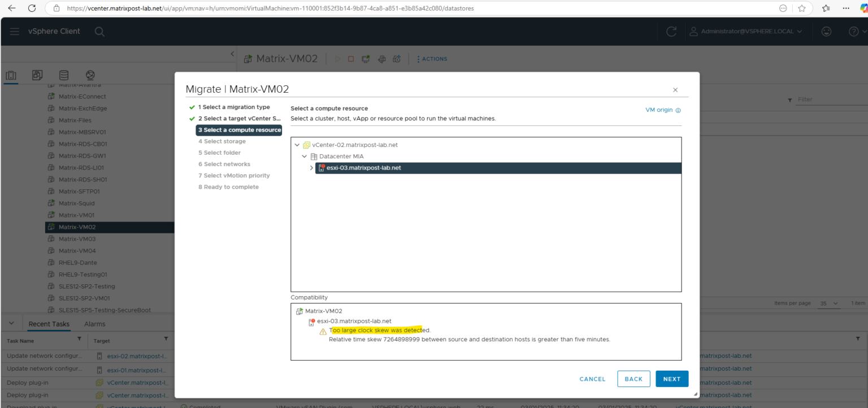Click the NEXT button in the migration wizard

(672, 379)
